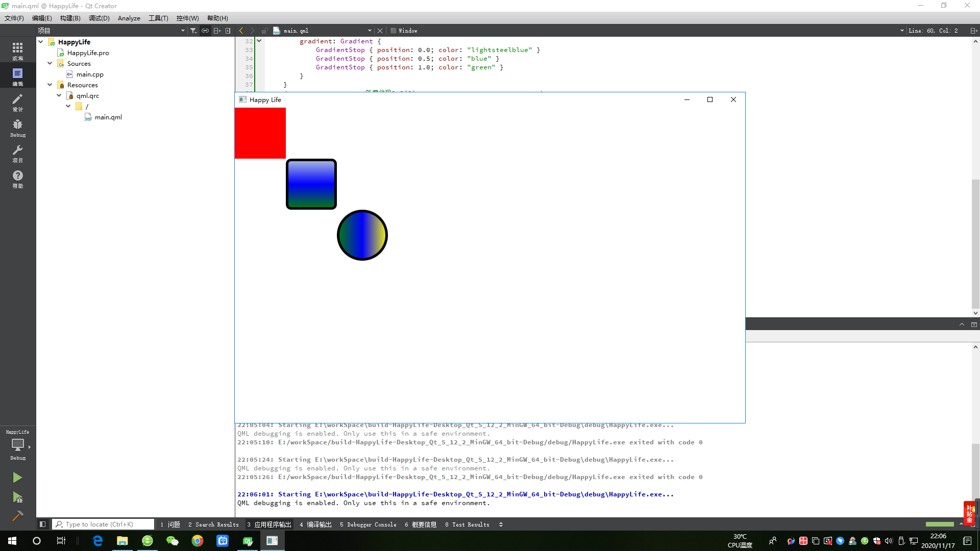Click the Build hammer icon
The width and height of the screenshot is (980, 551).
click(17, 516)
